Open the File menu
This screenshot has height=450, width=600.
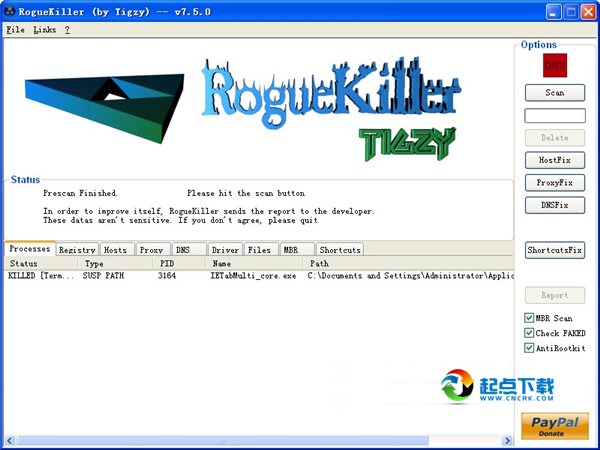click(15, 30)
